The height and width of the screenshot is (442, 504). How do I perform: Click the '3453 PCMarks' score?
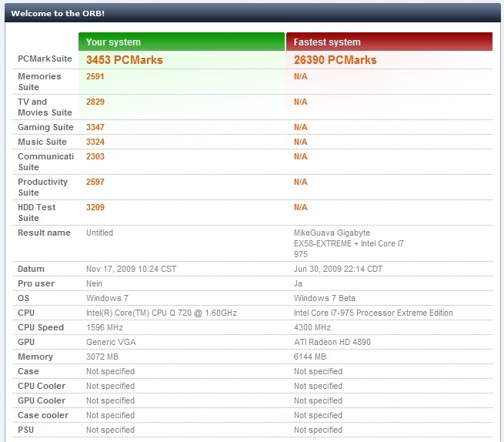pyautogui.click(x=125, y=60)
